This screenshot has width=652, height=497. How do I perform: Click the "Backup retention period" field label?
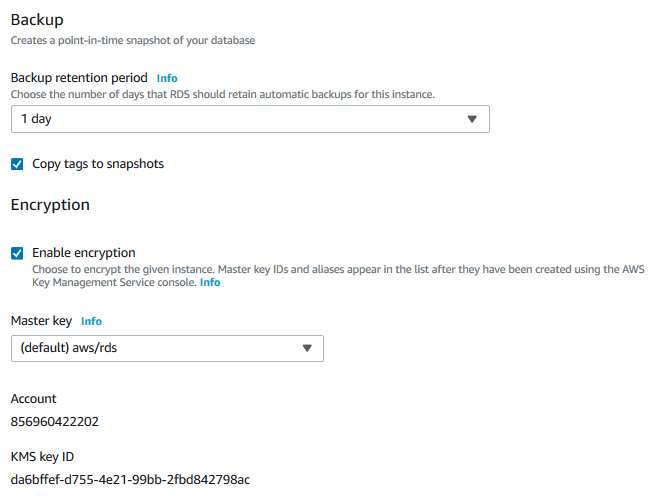click(79, 78)
